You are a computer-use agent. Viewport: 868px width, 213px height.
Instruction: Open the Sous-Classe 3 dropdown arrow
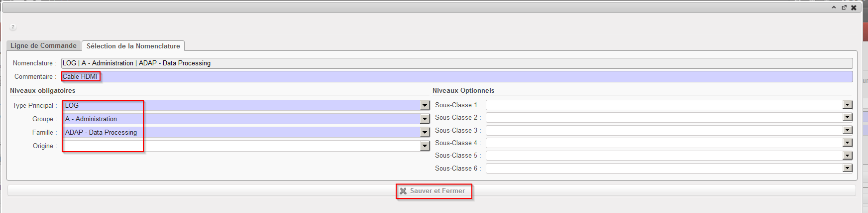[x=847, y=130]
